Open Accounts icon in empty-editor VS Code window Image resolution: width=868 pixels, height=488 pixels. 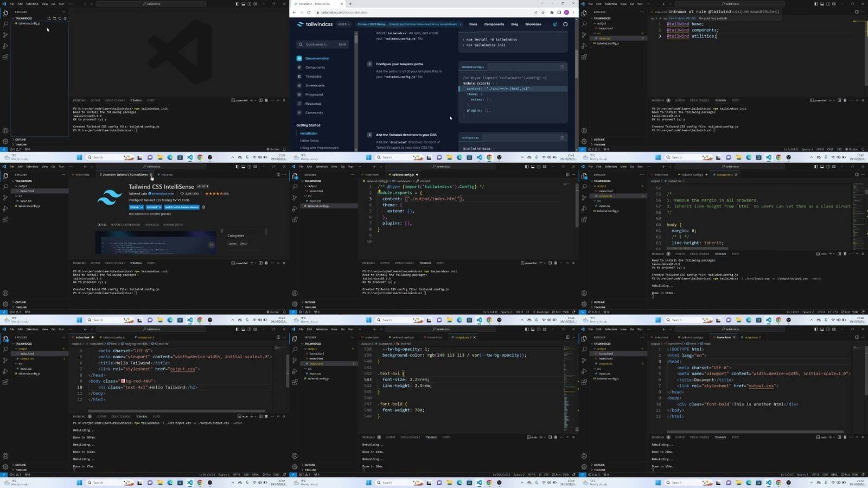point(5,131)
